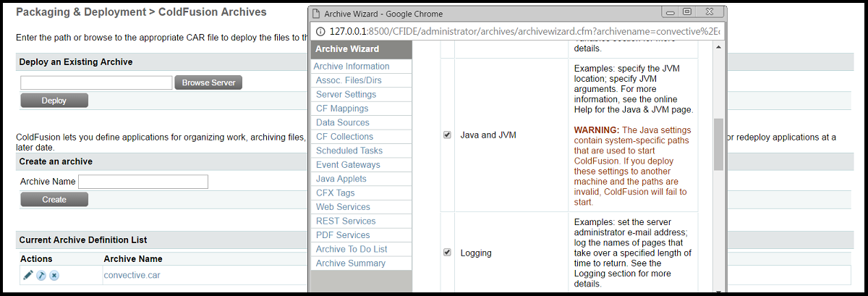Screen dimensions: 868x296
Task: Open Data Sources wizard page
Action: pos(343,122)
